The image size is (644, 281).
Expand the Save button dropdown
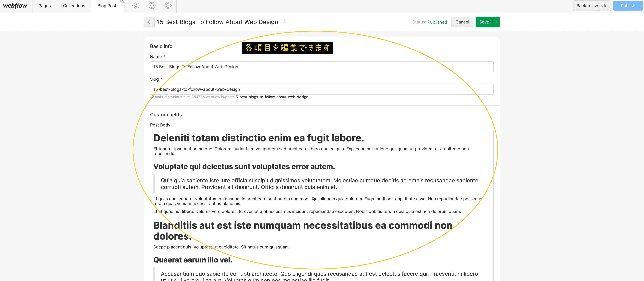[x=496, y=22]
